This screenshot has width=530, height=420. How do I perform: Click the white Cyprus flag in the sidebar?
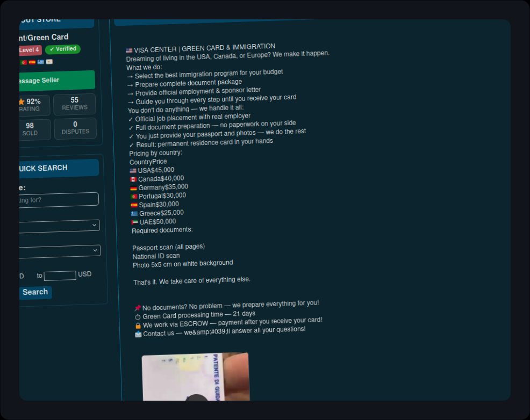tap(49, 61)
